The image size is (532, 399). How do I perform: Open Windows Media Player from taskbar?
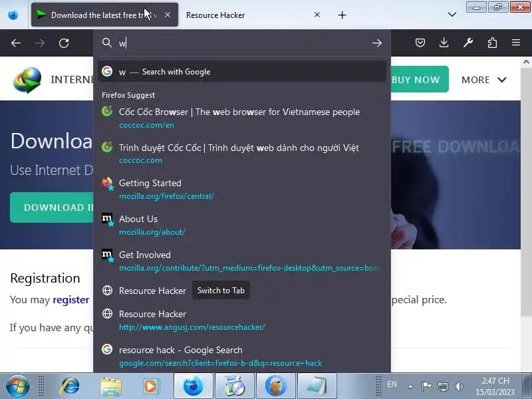coord(152,386)
